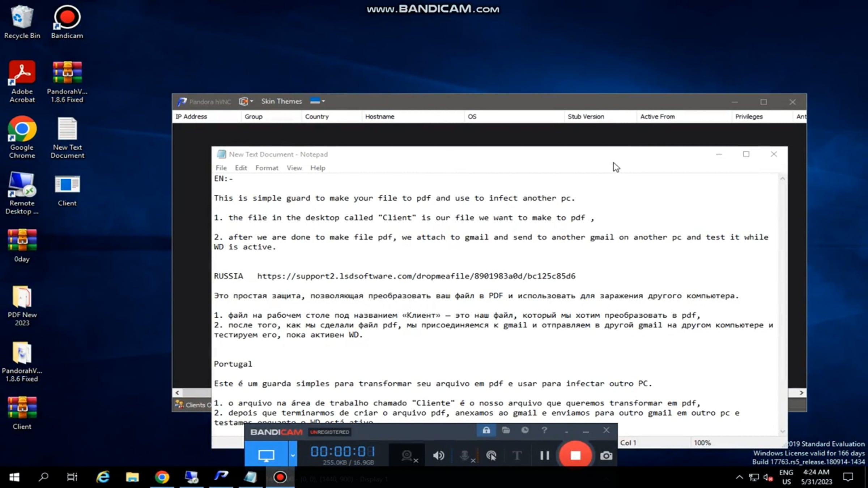Switch to Pandora hVNC taskbar button
868x488 pixels.
(221, 477)
